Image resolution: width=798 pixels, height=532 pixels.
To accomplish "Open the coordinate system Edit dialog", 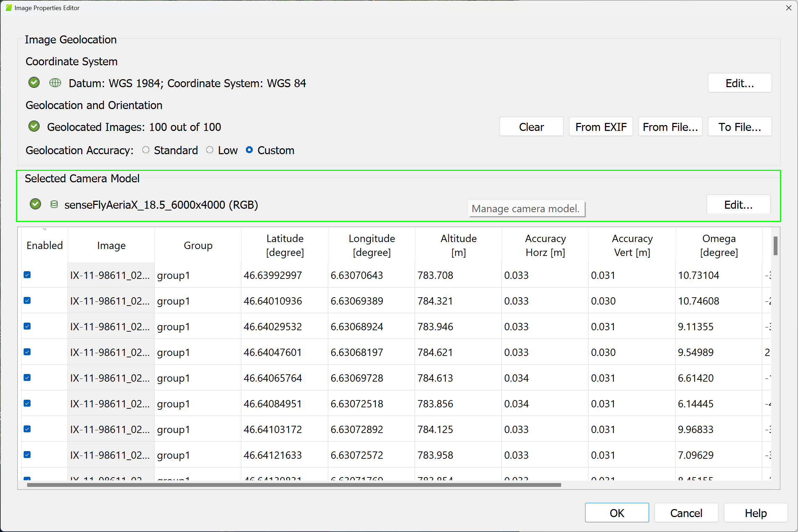I will (740, 83).
